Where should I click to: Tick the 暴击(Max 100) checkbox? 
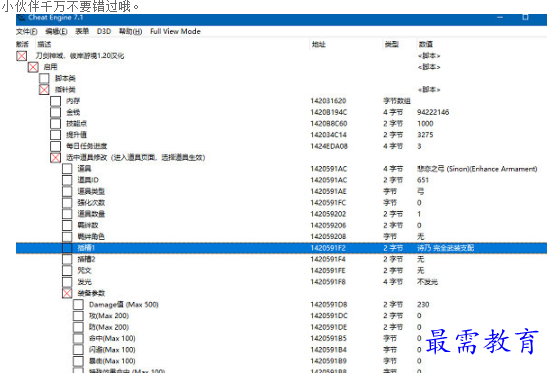(x=78, y=361)
